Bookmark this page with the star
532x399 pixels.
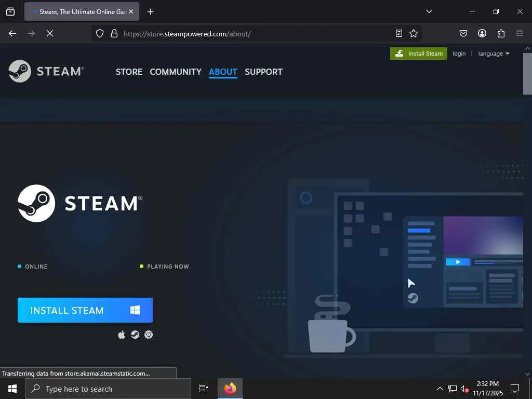click(x=413, y=33)
